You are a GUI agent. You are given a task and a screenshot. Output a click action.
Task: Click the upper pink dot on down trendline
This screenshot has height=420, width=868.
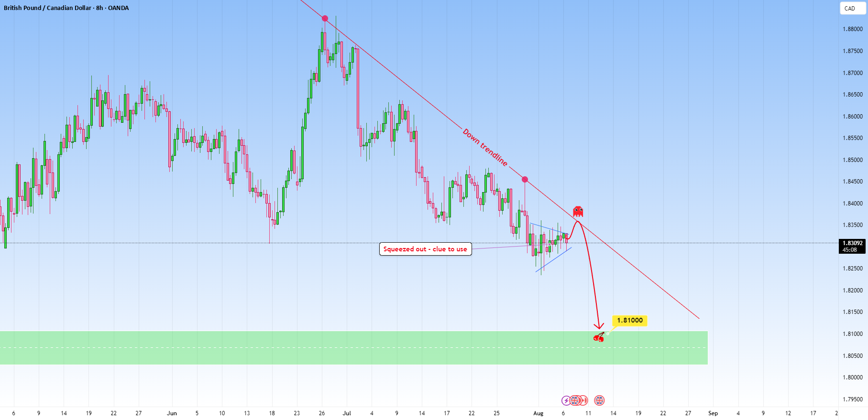point(325,19)
